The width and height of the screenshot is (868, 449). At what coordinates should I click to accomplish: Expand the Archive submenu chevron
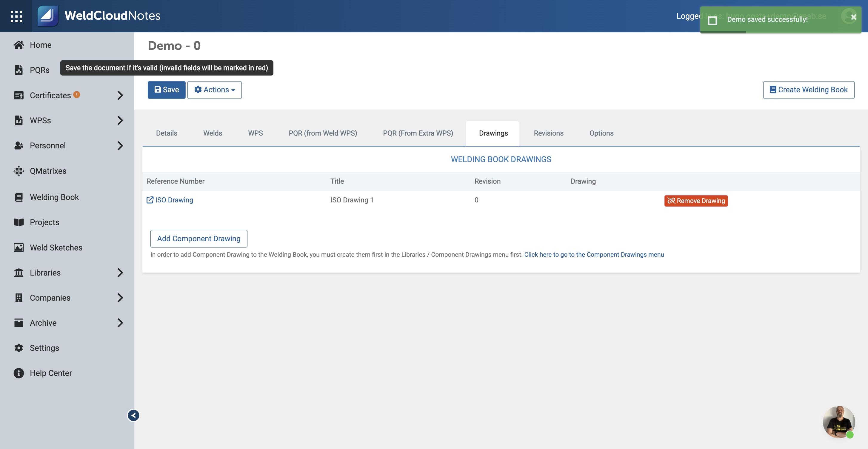(120, 323)
